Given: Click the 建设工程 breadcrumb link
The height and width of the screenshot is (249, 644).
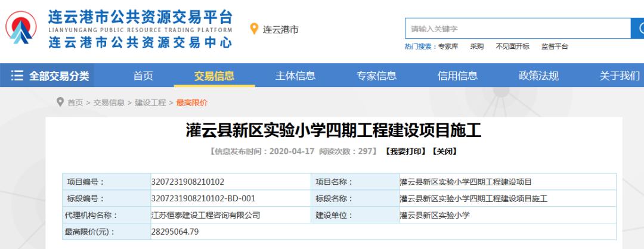Looking at the screenshot, I should pyautogui.click(x=150, y=102).
